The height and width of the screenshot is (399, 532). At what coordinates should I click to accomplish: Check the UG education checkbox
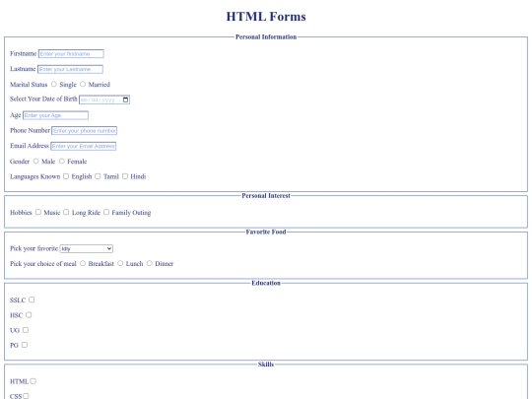click(x=26, y=330)
